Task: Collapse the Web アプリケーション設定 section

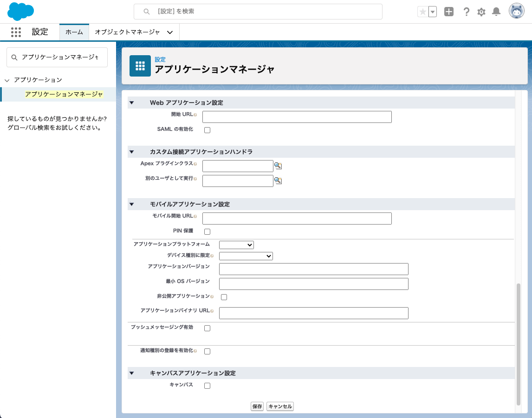Action: (x=131, y=103)
